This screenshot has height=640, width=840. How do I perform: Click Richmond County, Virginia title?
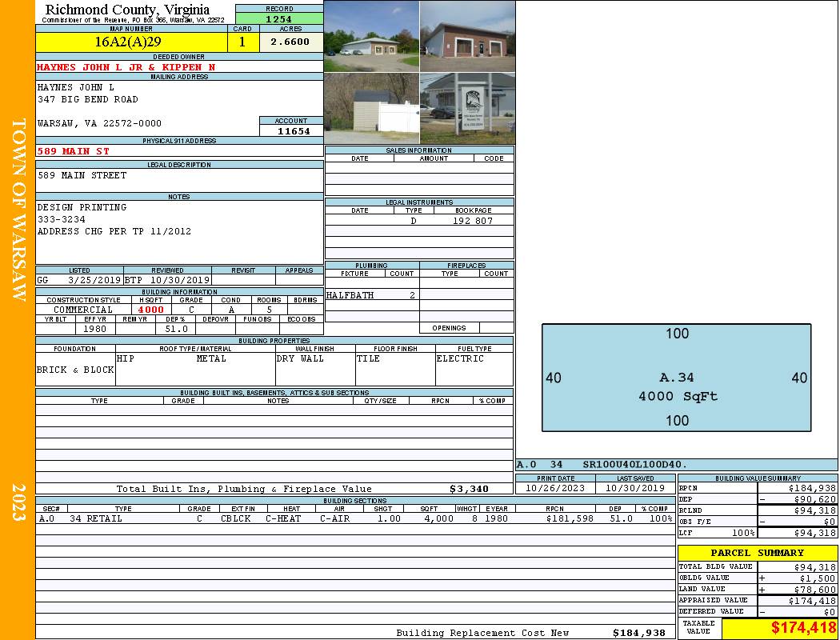[127, 9]
